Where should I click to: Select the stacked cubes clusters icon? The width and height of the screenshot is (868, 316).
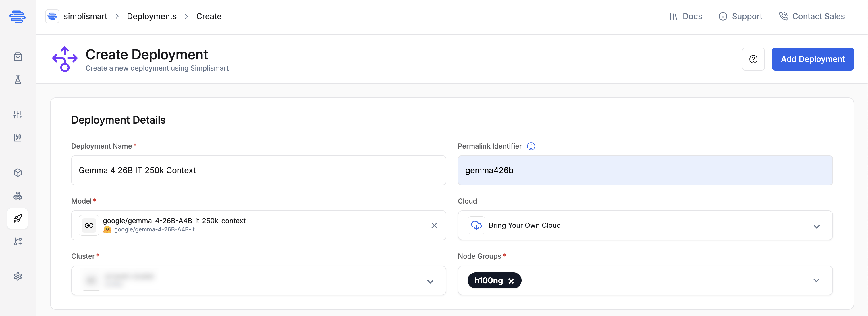click(x=18, y=196)
